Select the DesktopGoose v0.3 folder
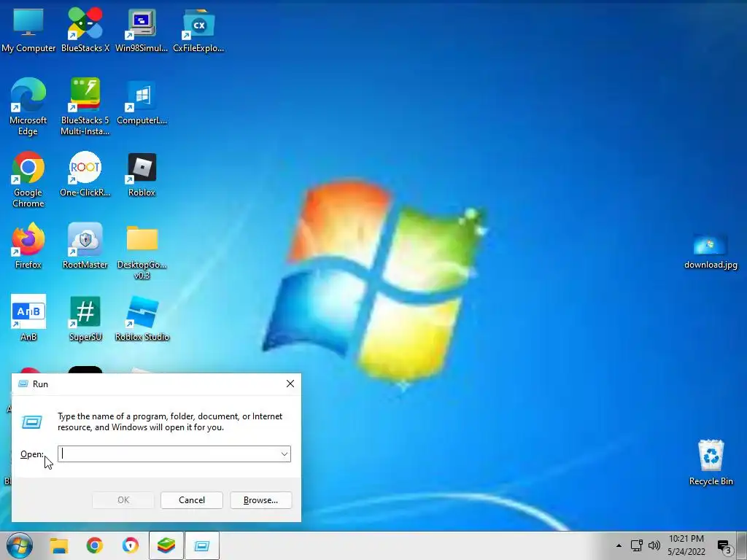747x560 pixels. tap(142, 252)
